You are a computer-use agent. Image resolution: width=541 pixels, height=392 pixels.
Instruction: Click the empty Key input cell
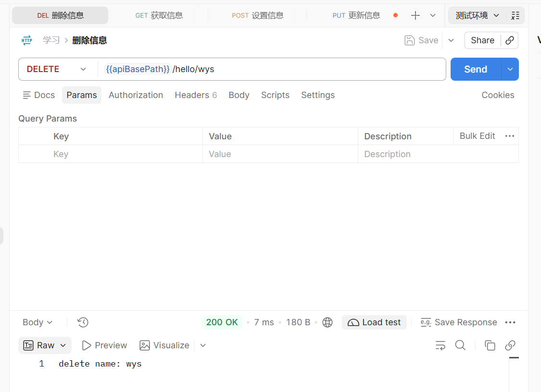pyautogui.click(x=126, y=154)
